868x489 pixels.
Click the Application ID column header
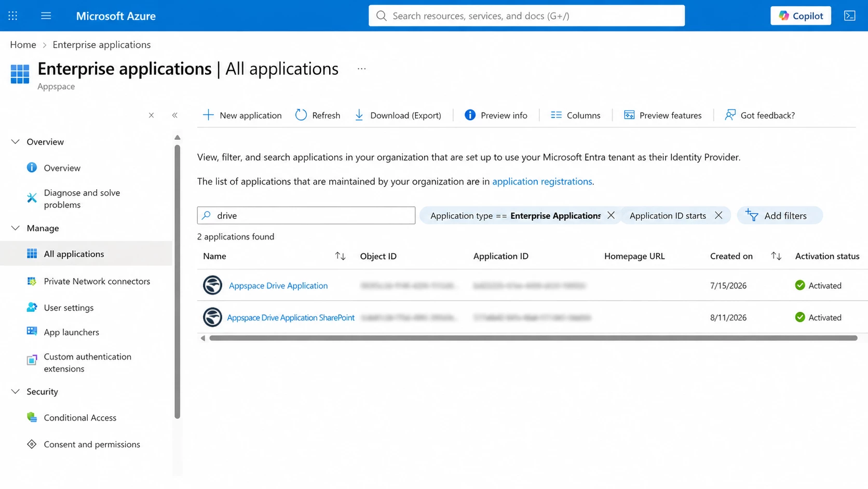501,256
